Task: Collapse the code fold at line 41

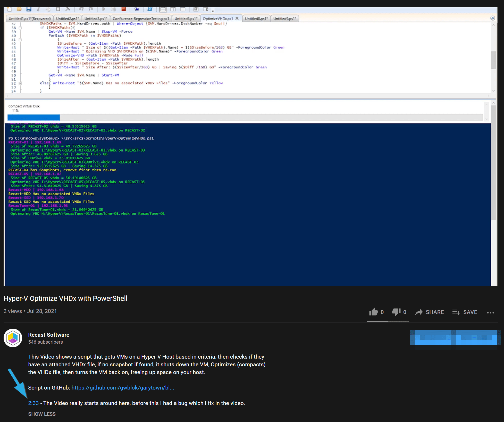Action: click(20, 40)
